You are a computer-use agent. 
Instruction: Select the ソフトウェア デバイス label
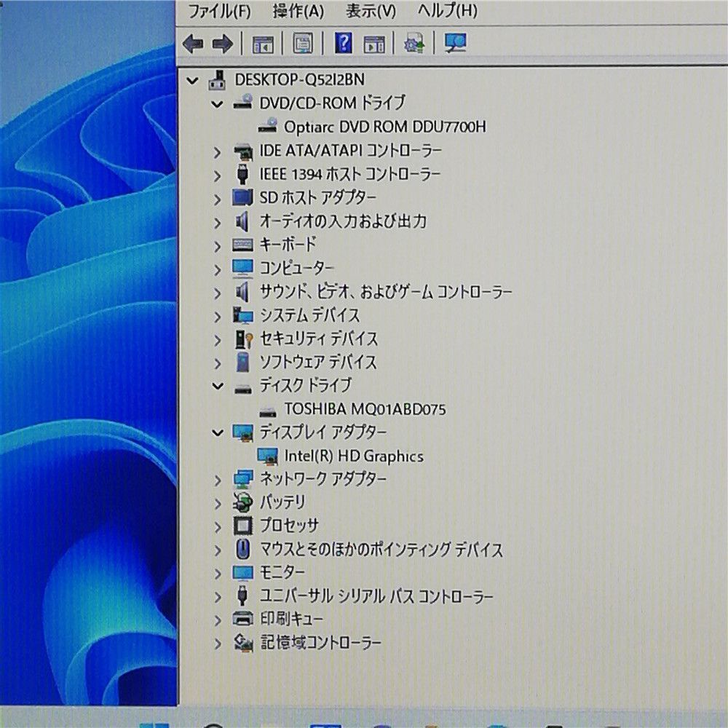pos(318,362)
